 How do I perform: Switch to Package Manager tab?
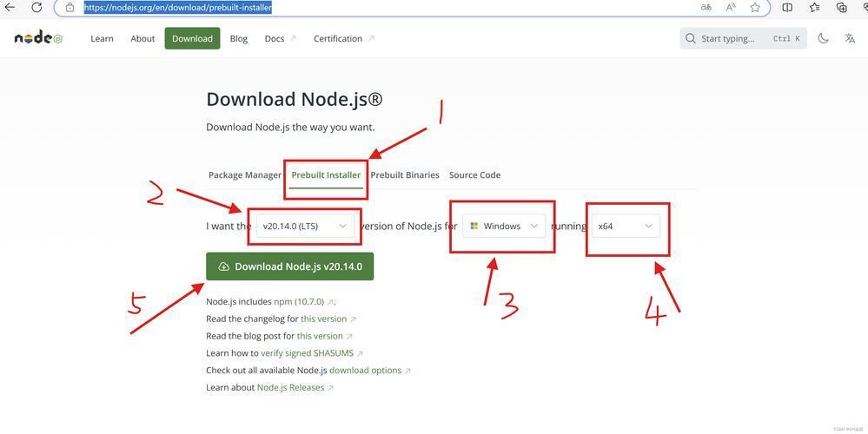pyautogui.click(x=245, y=174)
